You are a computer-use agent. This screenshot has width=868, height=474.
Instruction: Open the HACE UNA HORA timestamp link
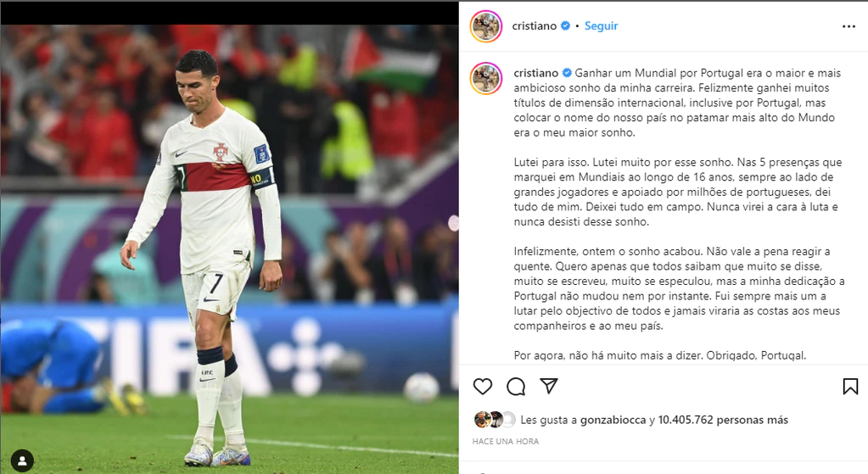point(506,442)
